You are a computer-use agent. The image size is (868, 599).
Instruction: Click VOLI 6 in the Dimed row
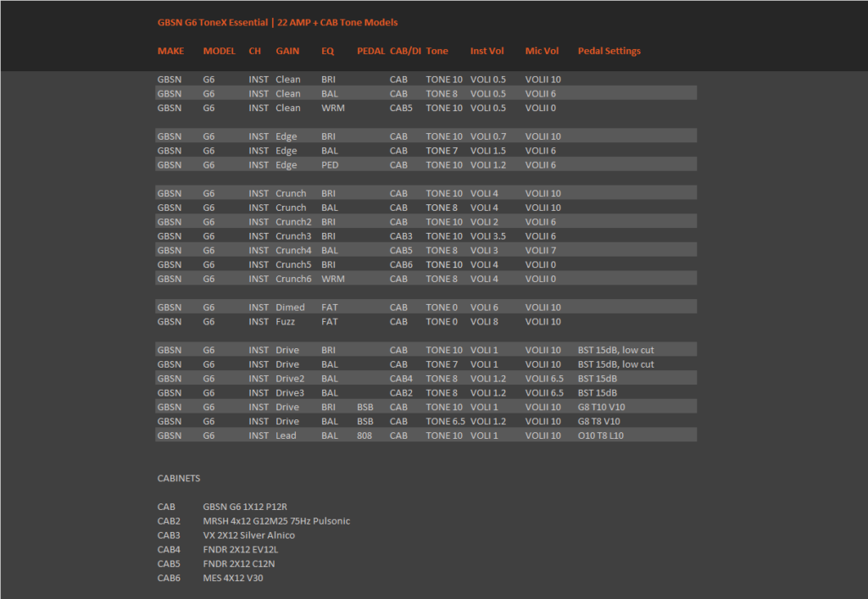tap(484, 308)
